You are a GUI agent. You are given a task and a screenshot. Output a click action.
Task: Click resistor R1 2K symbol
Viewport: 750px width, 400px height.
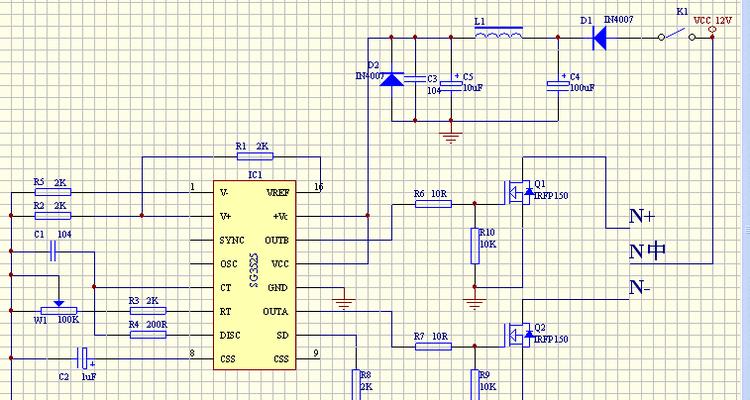255,156
